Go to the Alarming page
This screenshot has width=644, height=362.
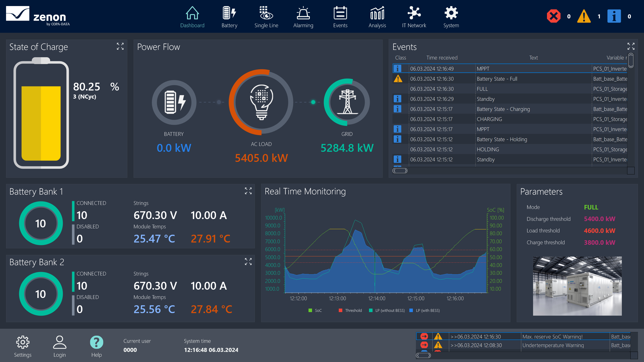coord(303,13)
